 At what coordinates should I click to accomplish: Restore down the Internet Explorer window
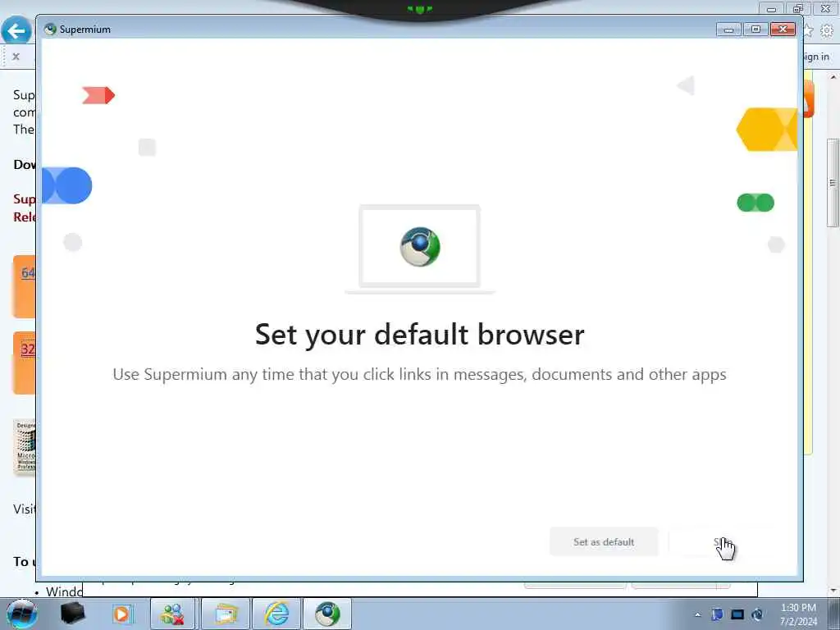point(798,9)
